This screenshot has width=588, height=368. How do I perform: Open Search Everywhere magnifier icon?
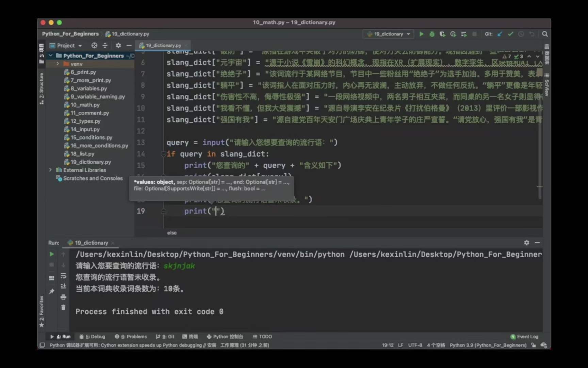[545, 34]
